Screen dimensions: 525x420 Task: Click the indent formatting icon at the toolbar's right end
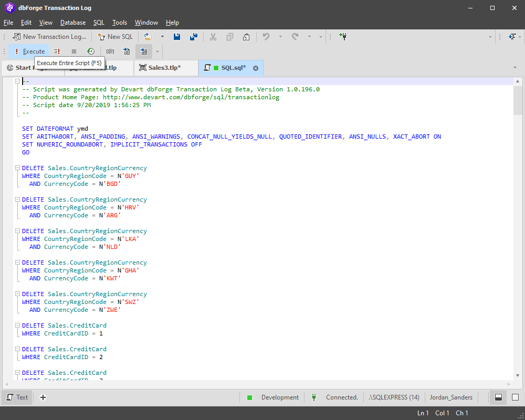pyautogui.click(x=512, y=37)
